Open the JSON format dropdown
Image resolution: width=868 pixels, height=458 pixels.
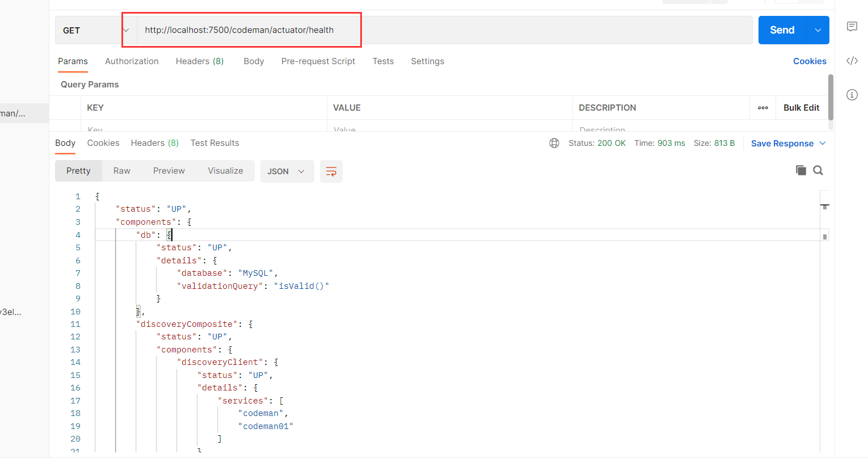click(286, 171)
